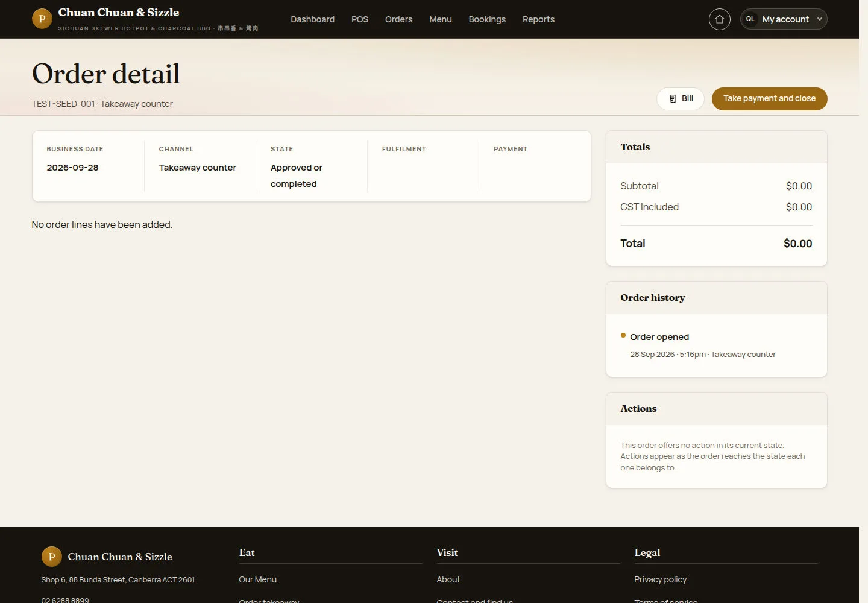This screenshot has width=868, height=603.
Task: Click the GST Included row label
Action: [649, 207]
